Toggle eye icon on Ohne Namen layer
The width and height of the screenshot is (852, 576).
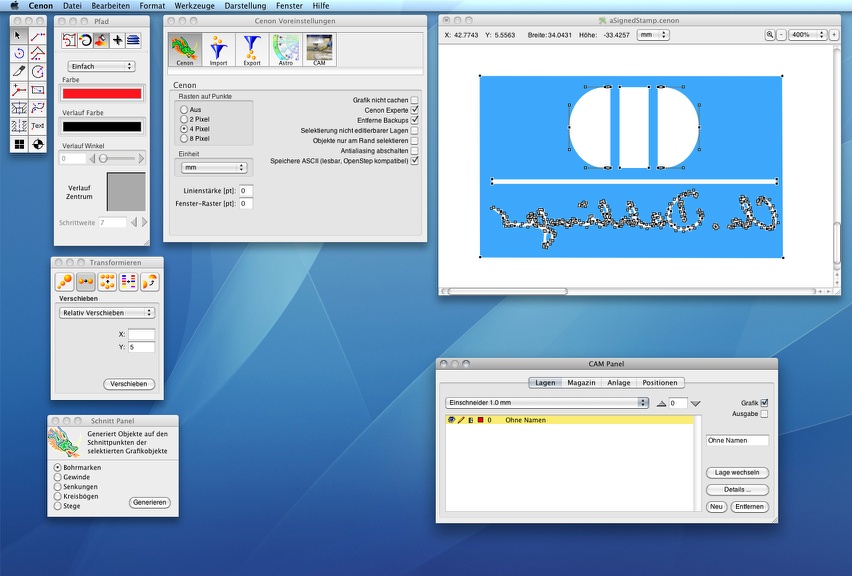pyautogui.click(x=452, y=421)
